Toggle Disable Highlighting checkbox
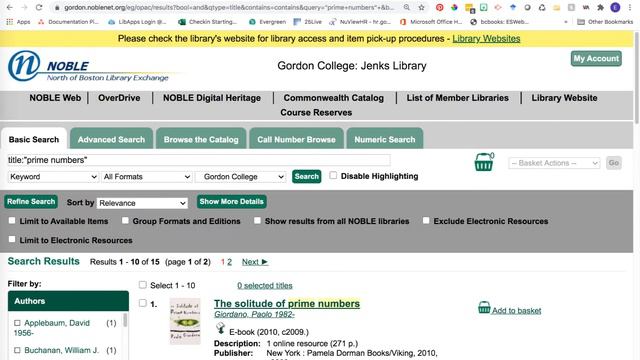640x360 pixels. tap(333, 175)
